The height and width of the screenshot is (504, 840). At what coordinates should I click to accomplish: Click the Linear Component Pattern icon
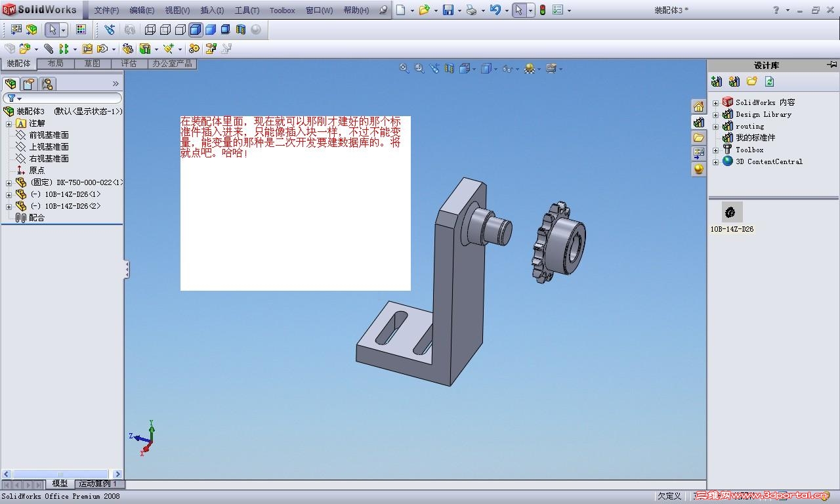click(x=64, y=49)
